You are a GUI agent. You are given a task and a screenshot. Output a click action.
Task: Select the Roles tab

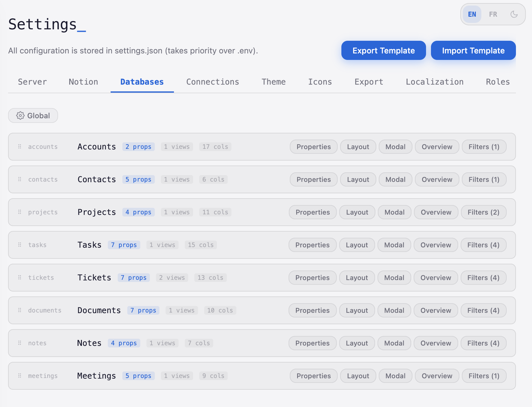coord(497,82)
